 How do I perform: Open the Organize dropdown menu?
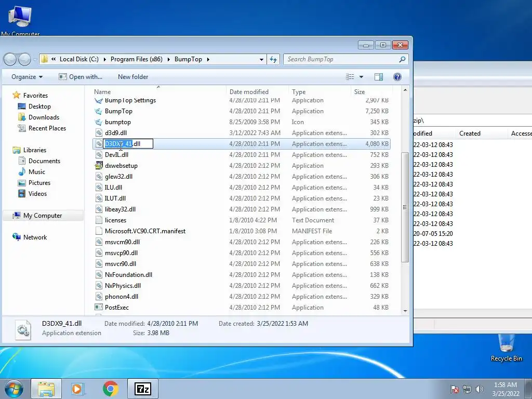coord(27,77)
